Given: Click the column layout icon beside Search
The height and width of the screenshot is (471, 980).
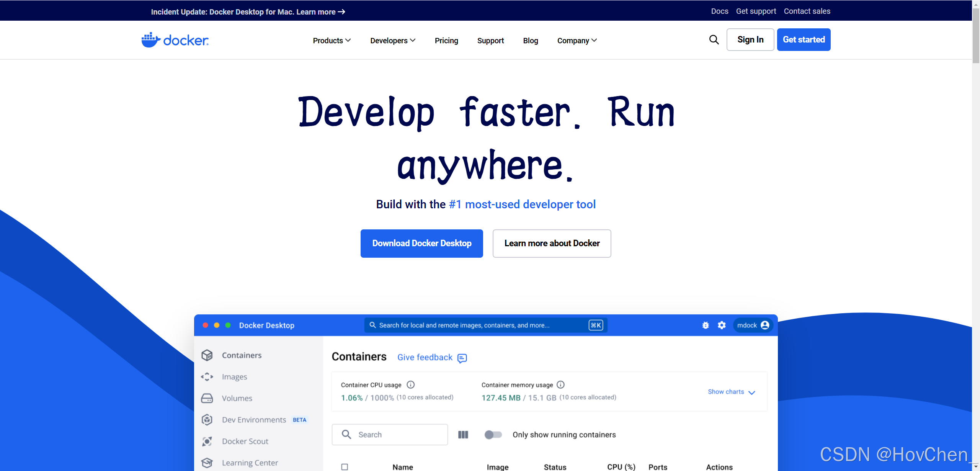Looking at the screenshot, I should coord(463,435).
